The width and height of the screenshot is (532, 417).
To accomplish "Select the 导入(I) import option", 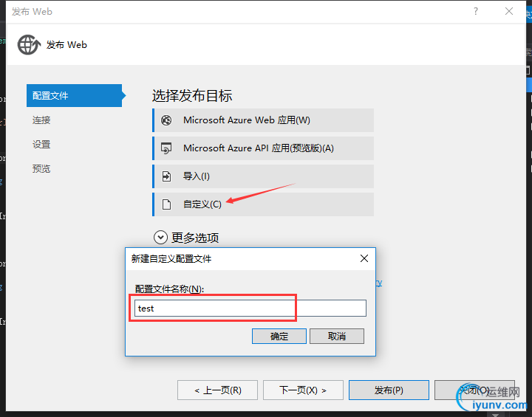I will pos(263,176).
